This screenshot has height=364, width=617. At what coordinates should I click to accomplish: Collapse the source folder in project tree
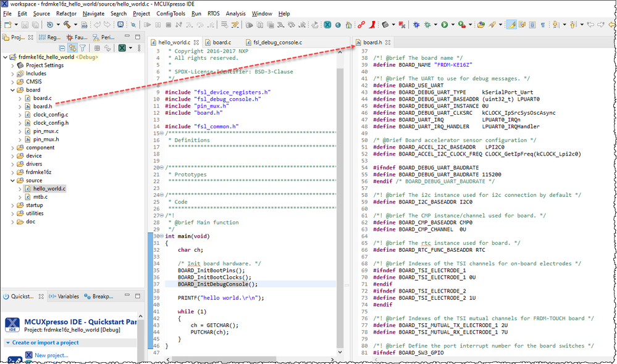[x=12, y=181]
